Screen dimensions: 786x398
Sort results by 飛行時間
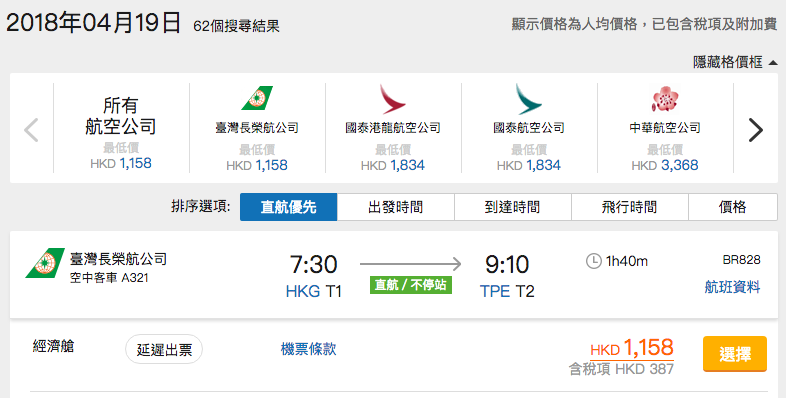coord(630,207)
